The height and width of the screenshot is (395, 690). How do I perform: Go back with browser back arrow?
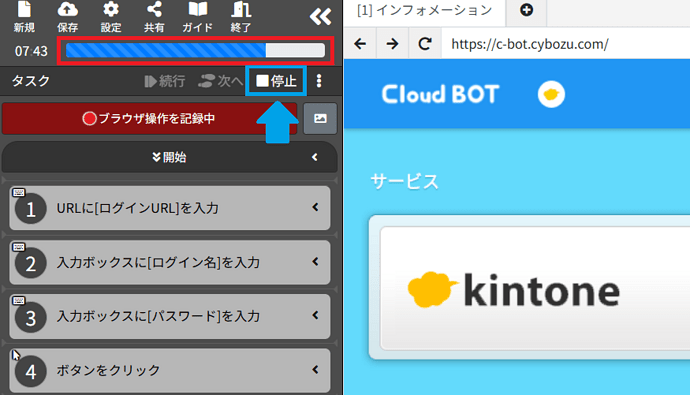click(x=360, y=44)
